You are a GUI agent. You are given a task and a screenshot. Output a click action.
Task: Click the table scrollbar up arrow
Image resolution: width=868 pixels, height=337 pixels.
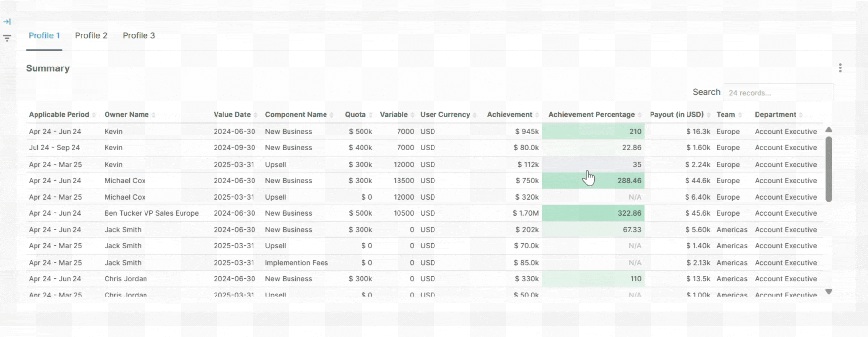[829, 130]
